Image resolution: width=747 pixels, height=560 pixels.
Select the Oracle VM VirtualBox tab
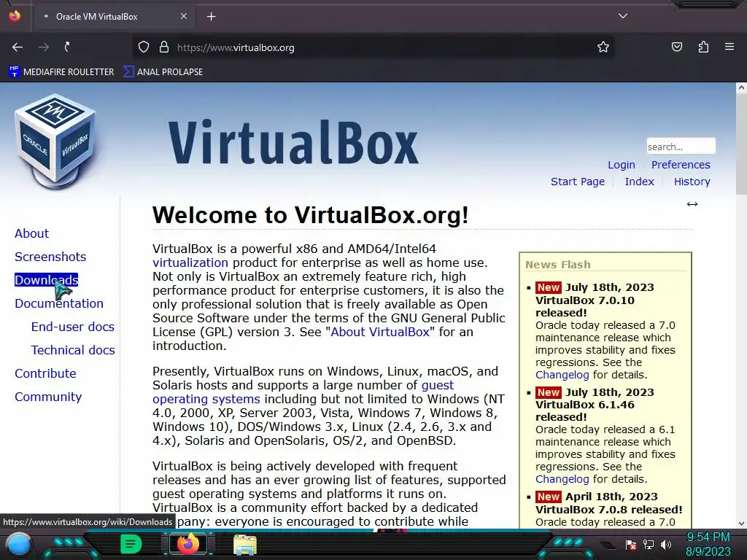click(115, 16)
